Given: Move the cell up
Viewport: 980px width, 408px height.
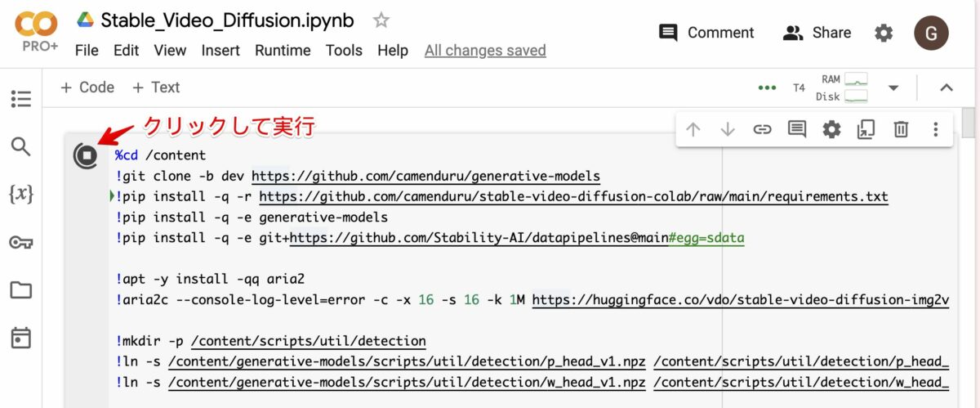Looking at the screenshot, I should pos(693,129).
